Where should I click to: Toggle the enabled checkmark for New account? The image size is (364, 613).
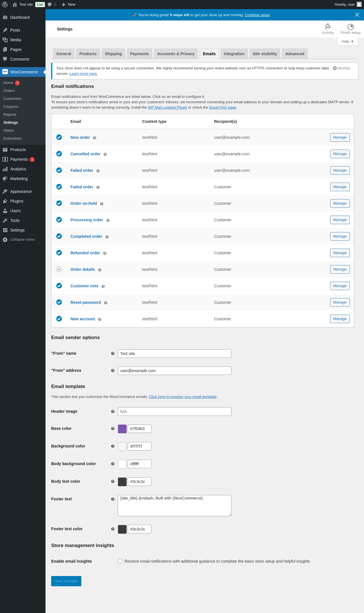[x=59, y=319]
